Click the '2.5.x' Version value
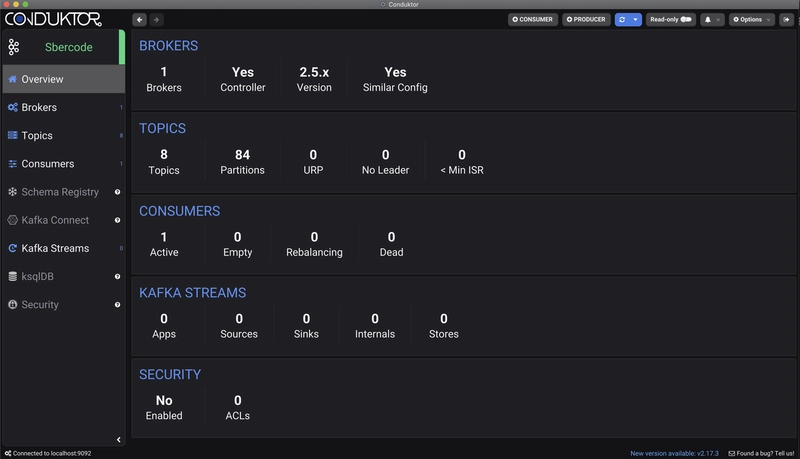The height and width of the screenshot is (459, 800). [x=314, y=72]
